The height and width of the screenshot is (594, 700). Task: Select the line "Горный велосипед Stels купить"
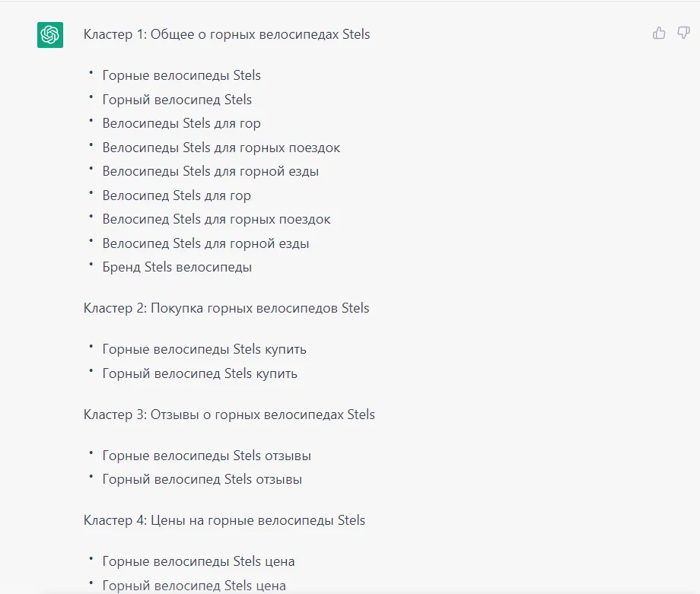pos(199,373)
